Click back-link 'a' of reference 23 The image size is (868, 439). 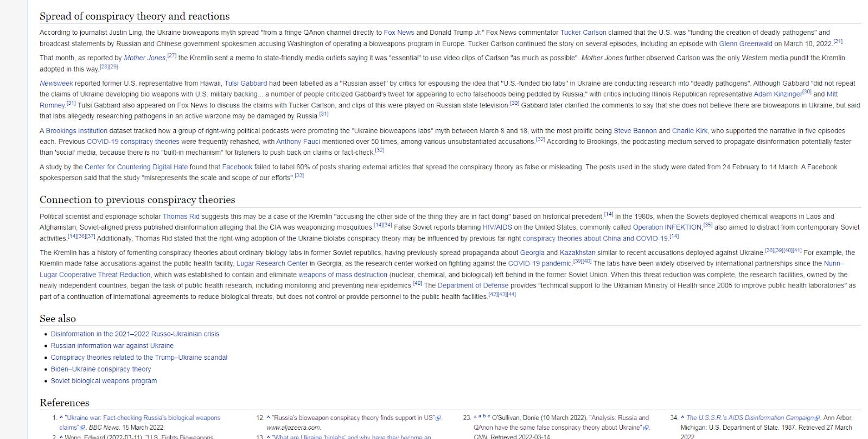[x=480, y=417]
